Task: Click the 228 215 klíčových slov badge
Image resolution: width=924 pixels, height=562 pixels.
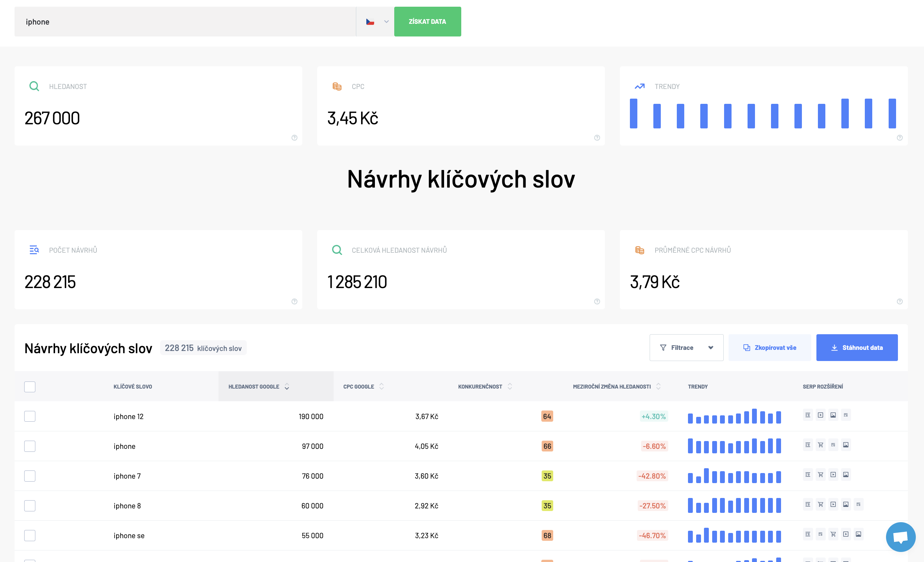Action: click(203, 348)
